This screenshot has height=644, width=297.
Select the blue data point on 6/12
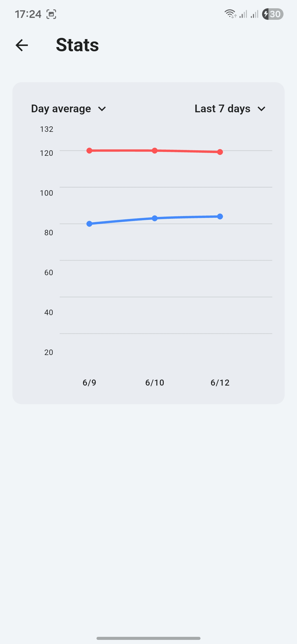coord(220,217)
